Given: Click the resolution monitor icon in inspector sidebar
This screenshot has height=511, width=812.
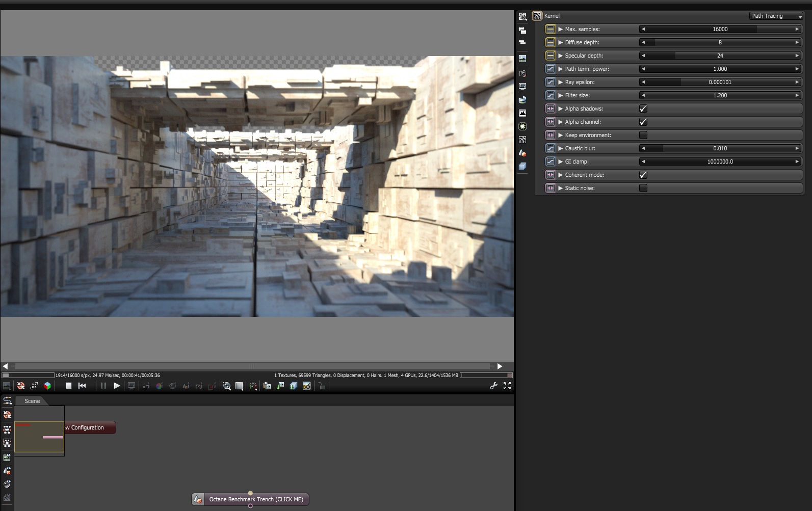Looking at the screenshot, I should 522,87.
